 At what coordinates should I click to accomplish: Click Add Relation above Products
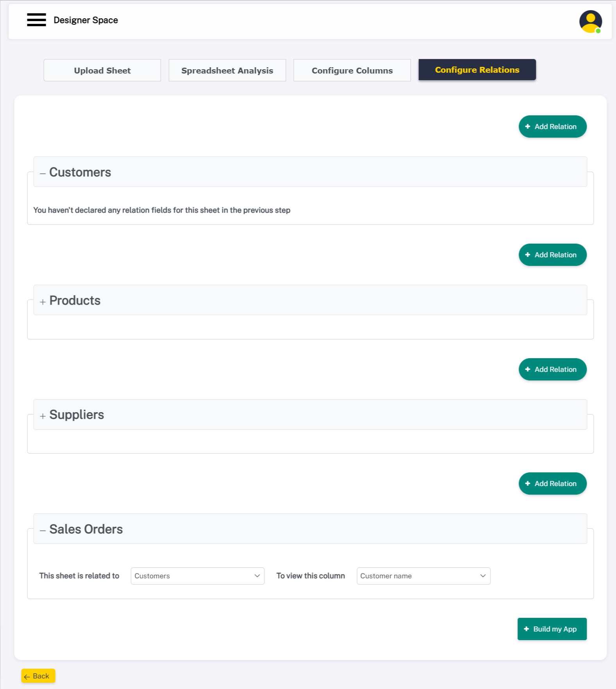point(552,255)
